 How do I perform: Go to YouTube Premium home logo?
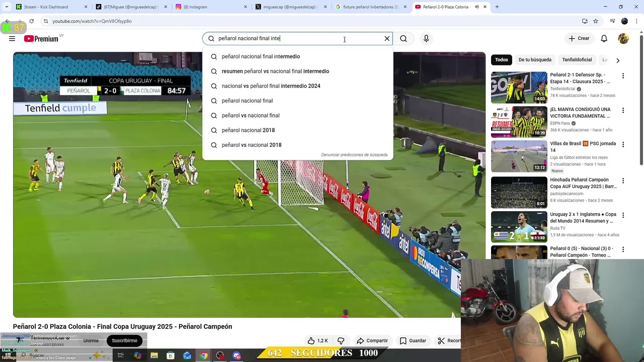[x=41, y=39]
